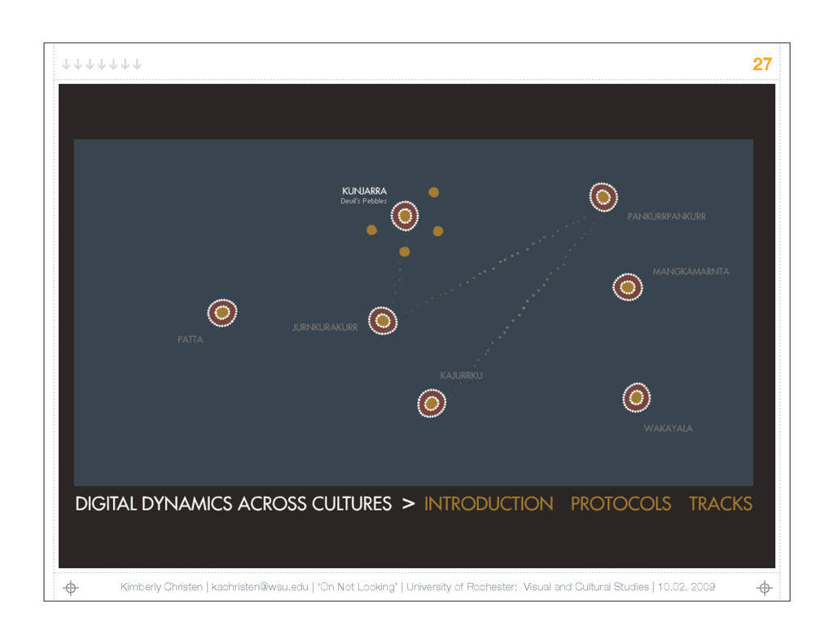Click the slide number 27
Image resolution: width=834 pixels, height=644 pixels.
762,64
